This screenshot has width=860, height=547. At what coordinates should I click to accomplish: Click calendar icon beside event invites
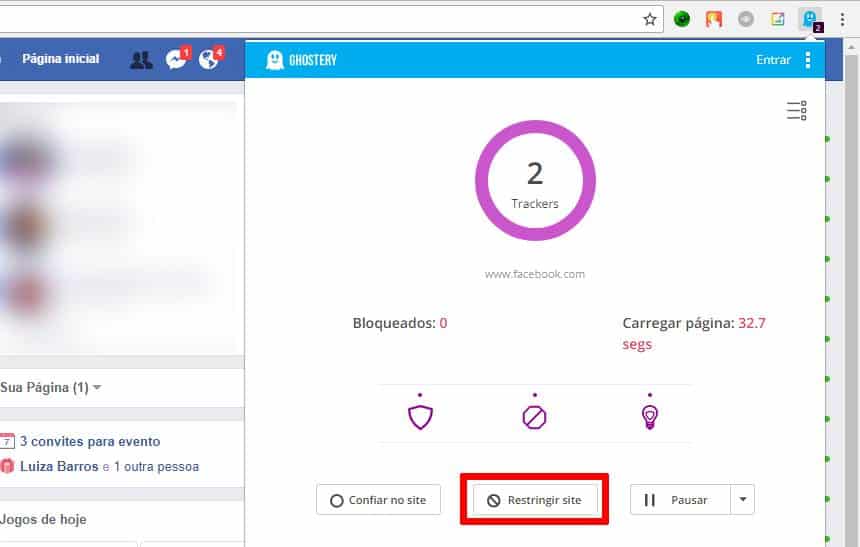(x=7, y=441)
